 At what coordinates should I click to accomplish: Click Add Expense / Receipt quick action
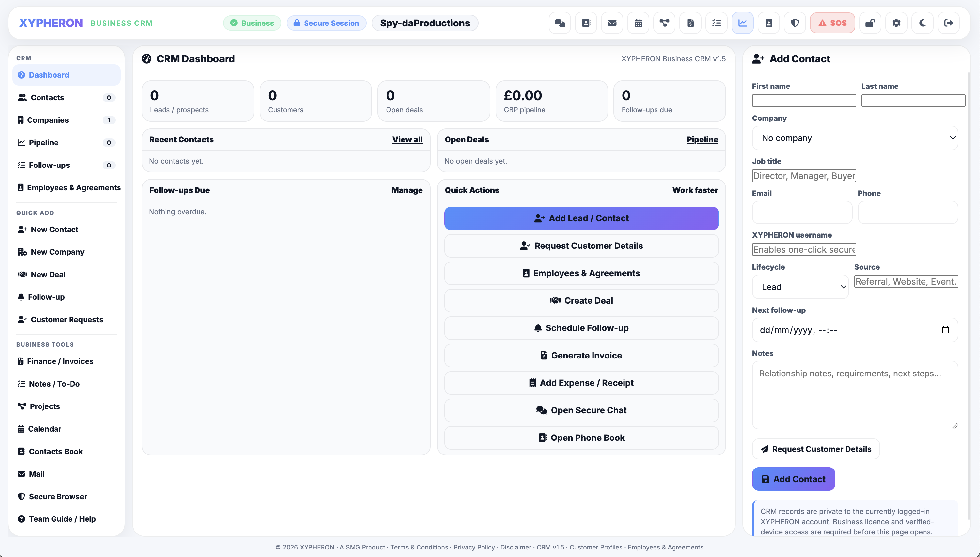pos(581,383)
